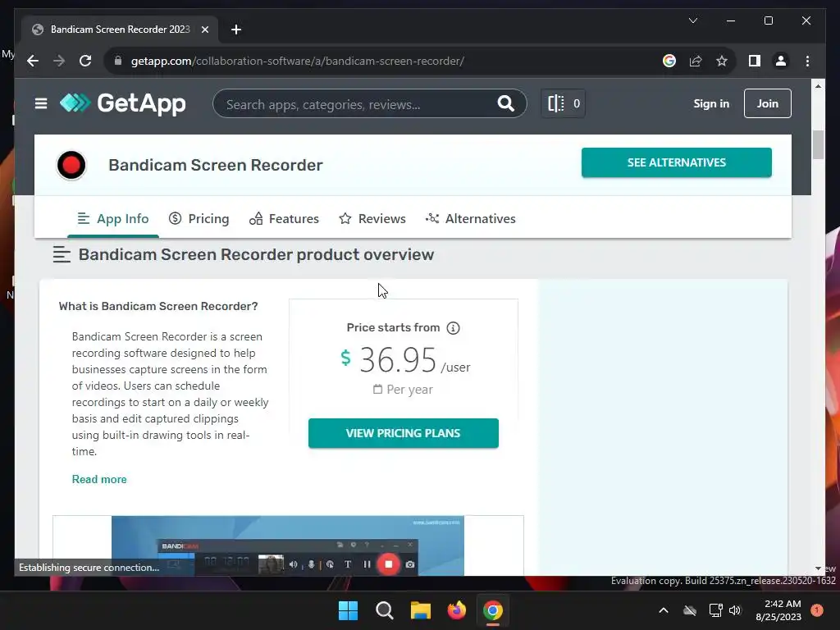
Task: Go back to previous page in Chrome
Action: [33, 61]
